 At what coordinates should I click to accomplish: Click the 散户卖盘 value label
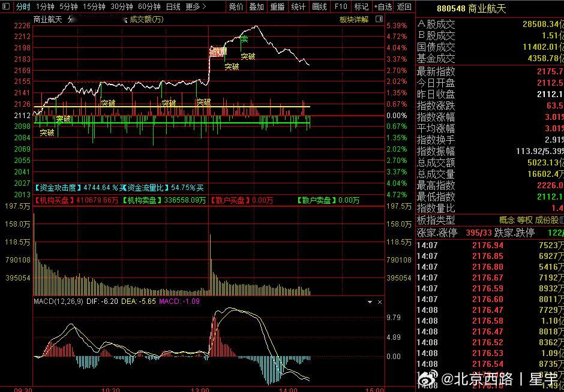pos(328,200)
